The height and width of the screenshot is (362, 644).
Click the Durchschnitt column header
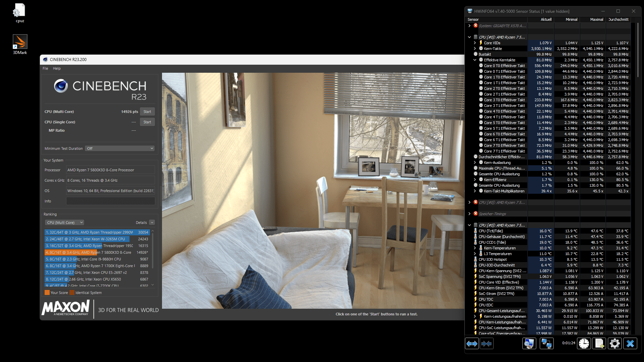(x=619, y=19)
